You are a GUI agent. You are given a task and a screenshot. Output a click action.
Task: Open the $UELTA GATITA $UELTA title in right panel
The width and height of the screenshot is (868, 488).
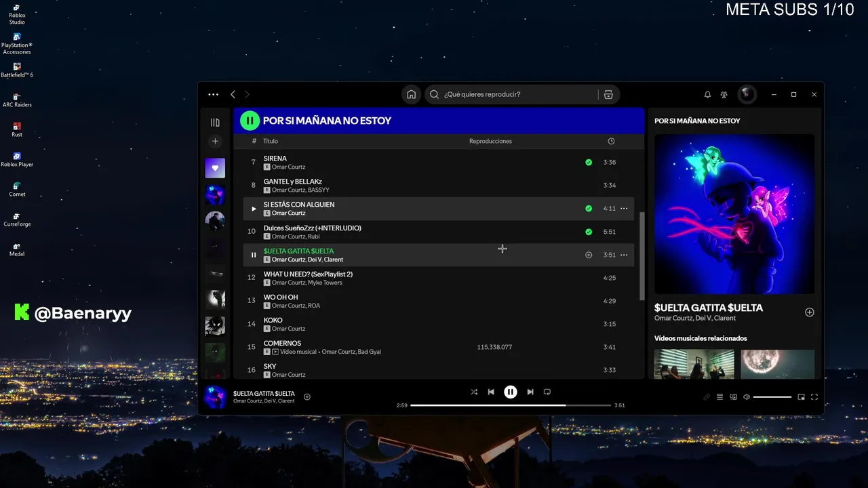(x=709, y=308)
